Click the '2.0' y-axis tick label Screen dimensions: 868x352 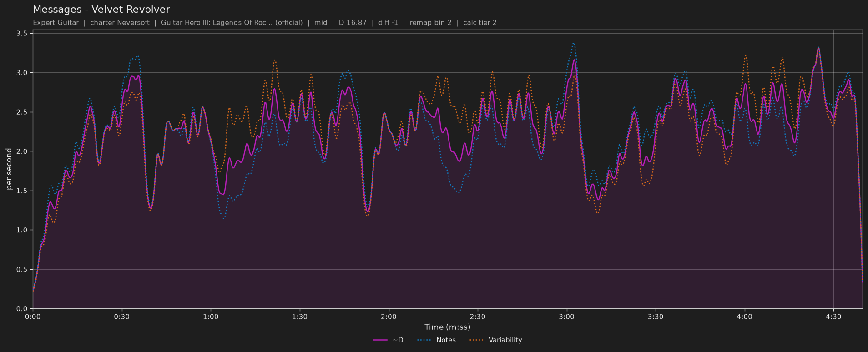(22, 151)
